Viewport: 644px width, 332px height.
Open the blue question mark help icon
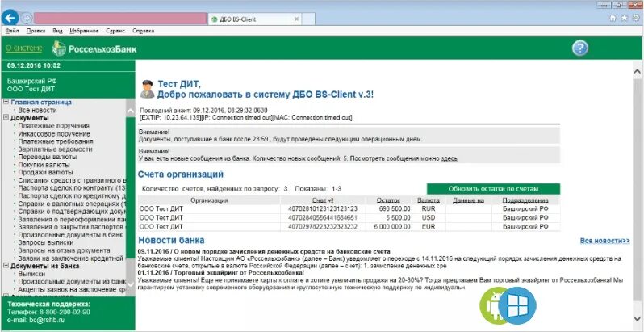coord(580,48)
